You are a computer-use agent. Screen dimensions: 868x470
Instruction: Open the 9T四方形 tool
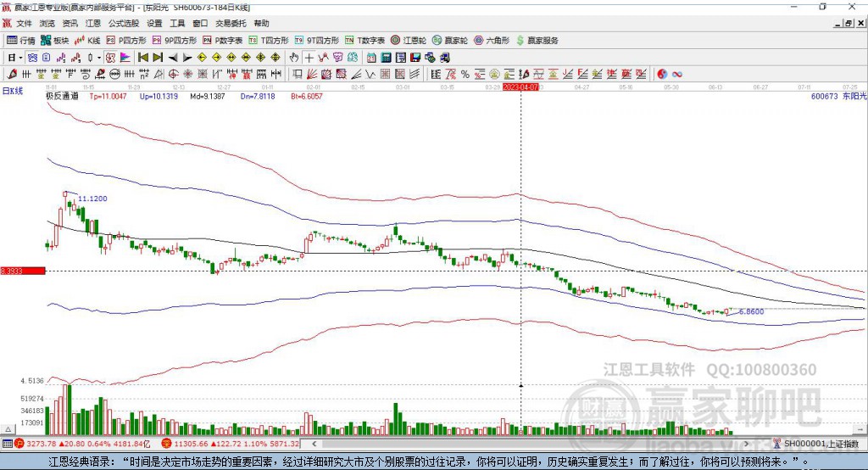(317, 41)
